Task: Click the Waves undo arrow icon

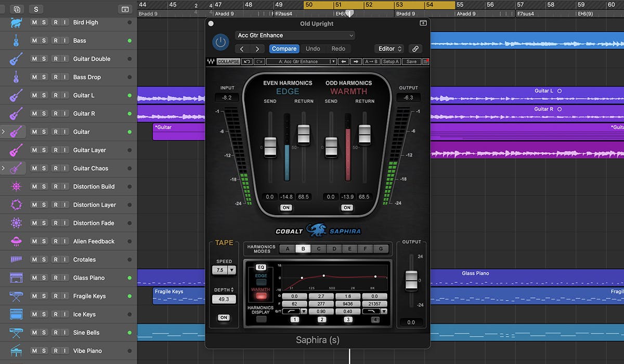Action: coord(247,61)
